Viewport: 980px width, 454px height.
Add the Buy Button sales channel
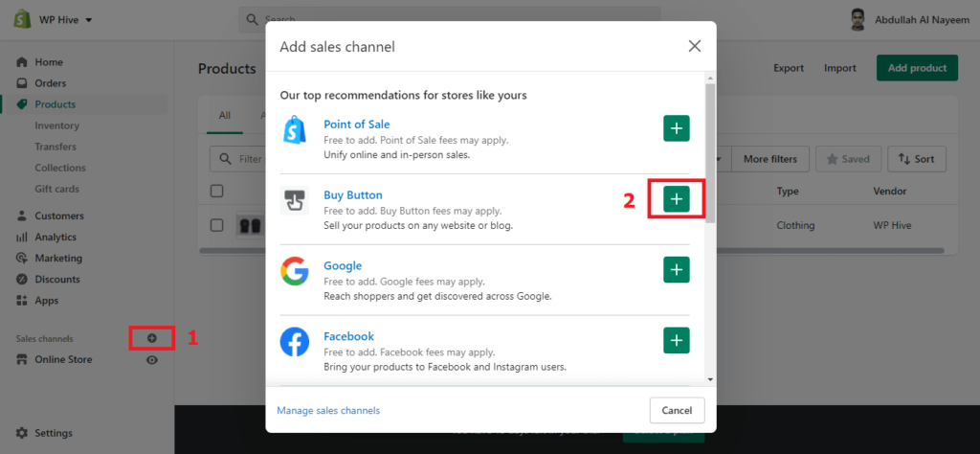point(677,199)
